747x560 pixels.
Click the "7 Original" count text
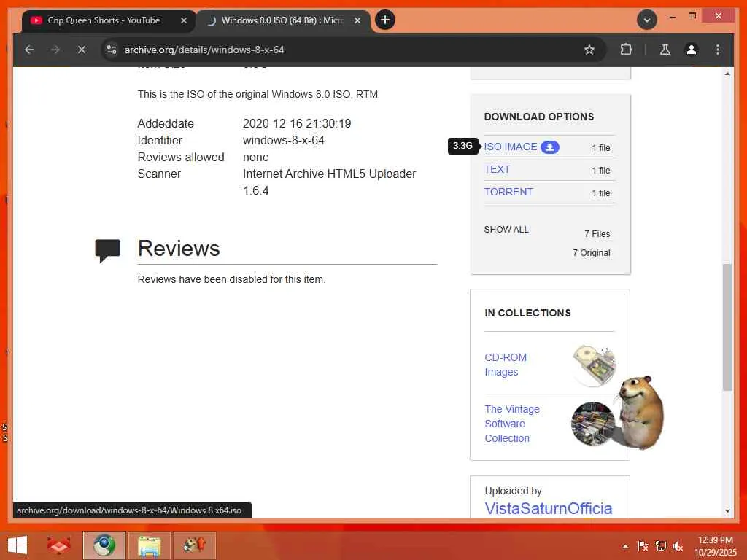click(x=591, y=253)
